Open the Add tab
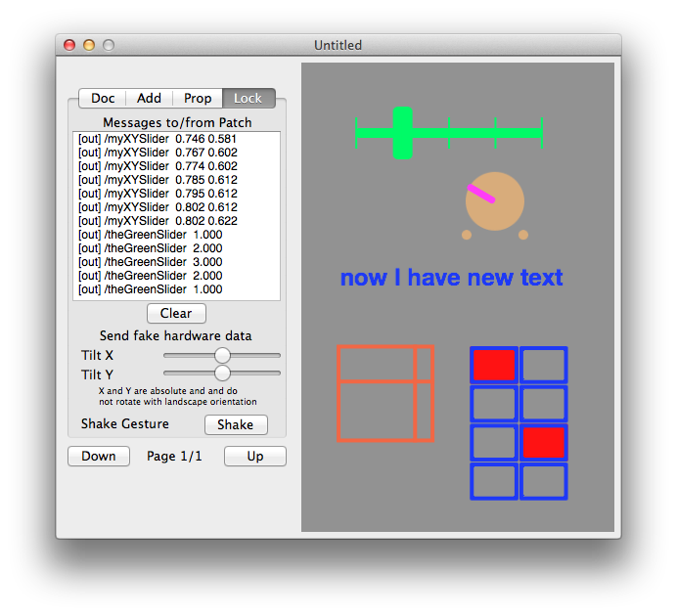 [x=149, y=98]
